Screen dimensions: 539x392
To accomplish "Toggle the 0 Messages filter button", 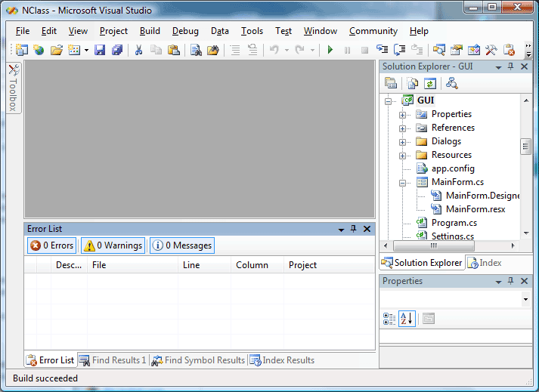I will 182,245.
